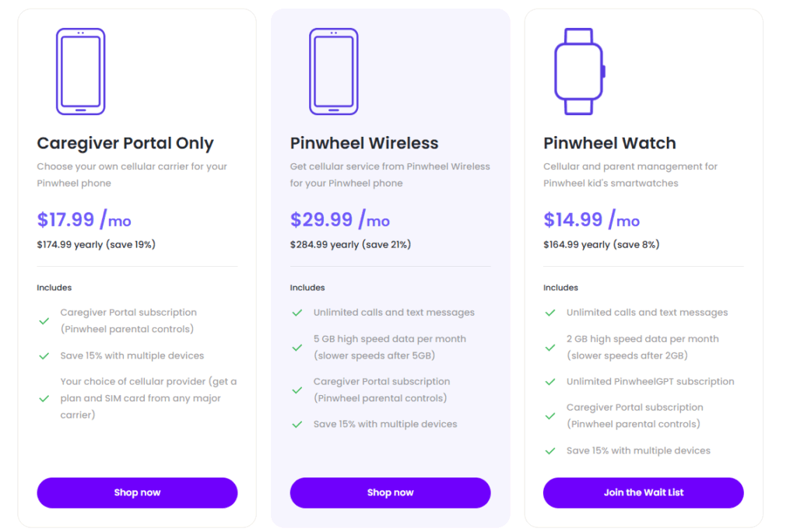
Task: Click checkmark beside Unlimited PinwheelGPT subscription
Action: tap(550, 382)
